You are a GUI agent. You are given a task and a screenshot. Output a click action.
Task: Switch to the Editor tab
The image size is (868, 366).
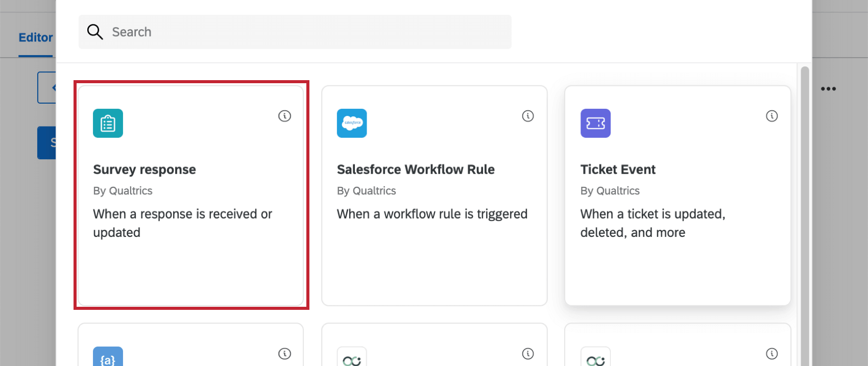(36, 37)
